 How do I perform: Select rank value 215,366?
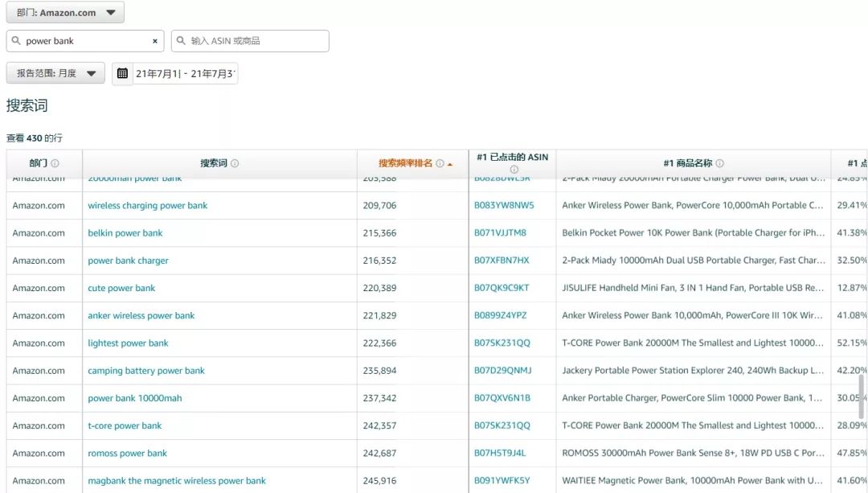coord(379,233)
